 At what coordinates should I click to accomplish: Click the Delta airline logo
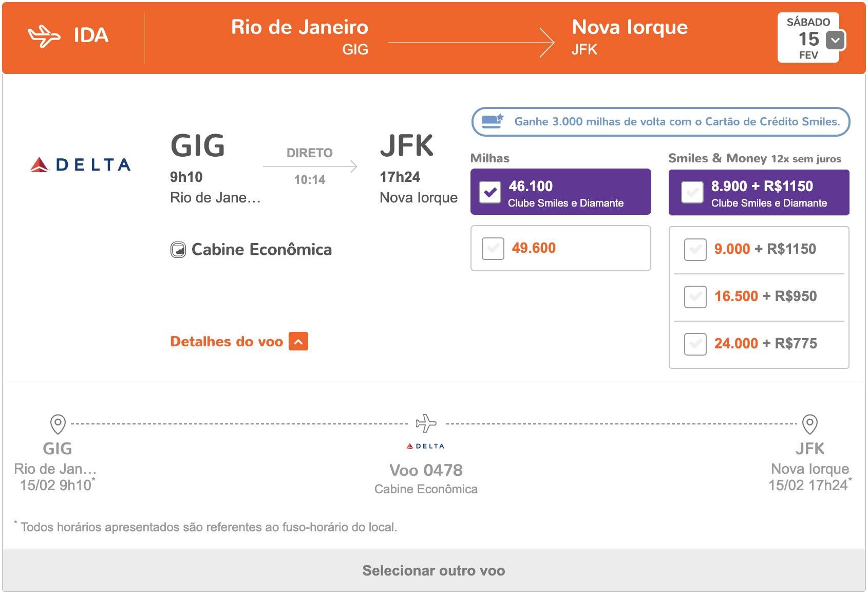[80, 164]
